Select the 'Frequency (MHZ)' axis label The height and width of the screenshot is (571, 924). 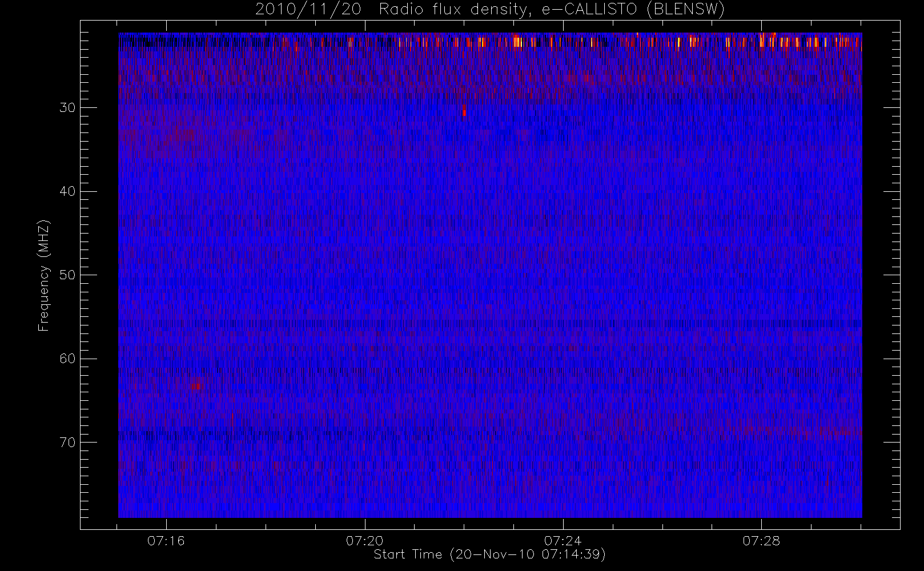coord(43,275)
